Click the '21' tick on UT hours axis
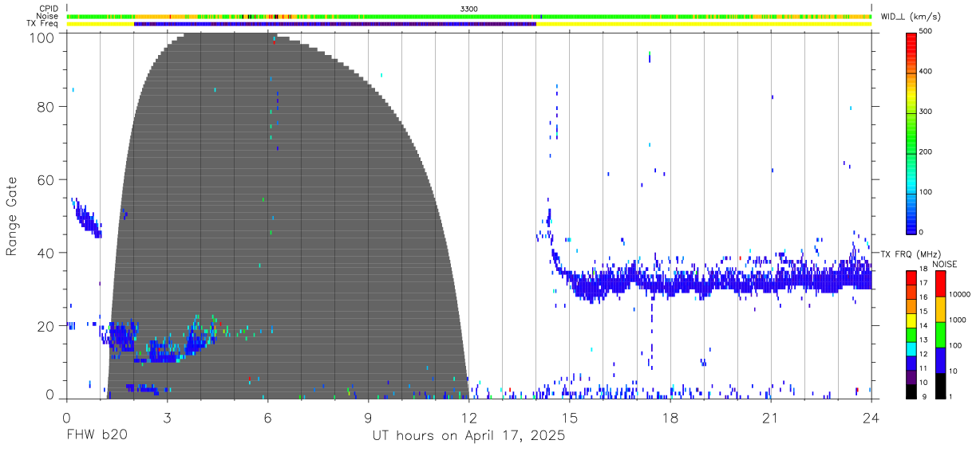 coord(770,416)
